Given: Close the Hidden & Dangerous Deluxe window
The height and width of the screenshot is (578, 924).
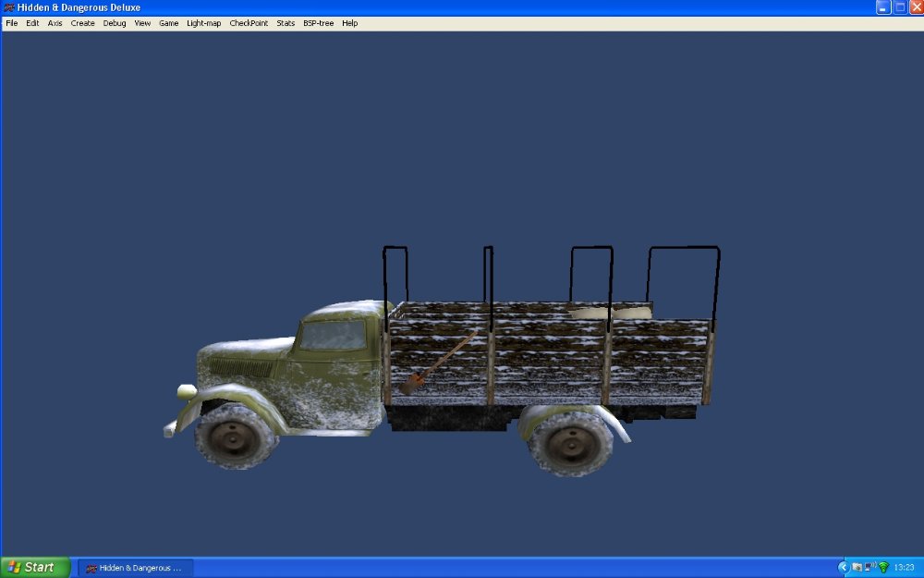Looking at the screenshot, I should click(917, 7).
